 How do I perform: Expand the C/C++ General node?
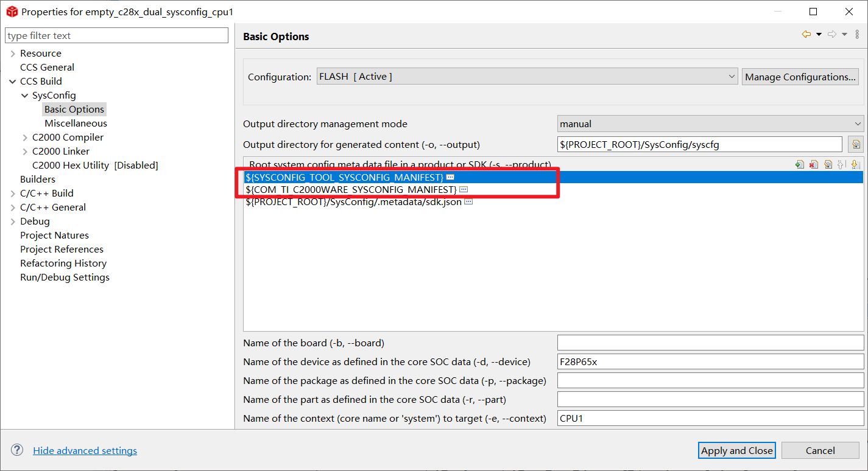click(x=13, y=208)
